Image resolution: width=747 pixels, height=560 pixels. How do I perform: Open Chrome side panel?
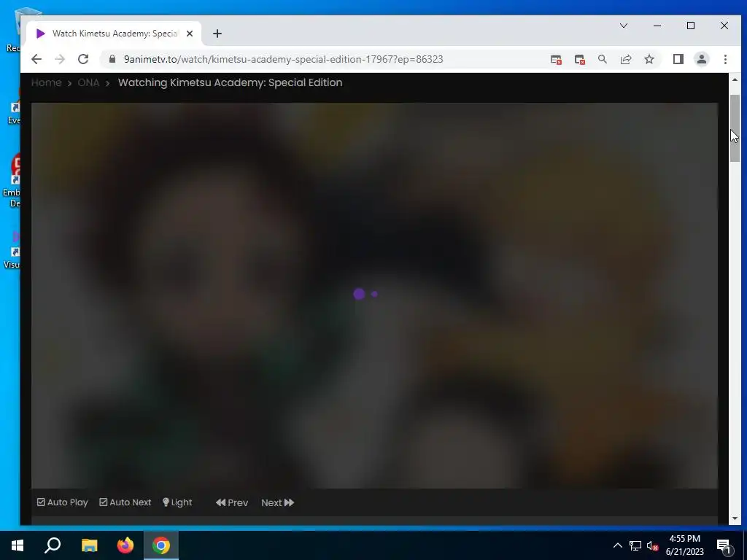(678, 59)
